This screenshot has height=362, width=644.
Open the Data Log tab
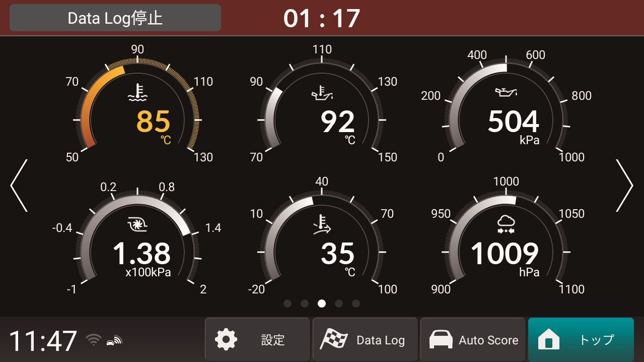tap(365, 340)
